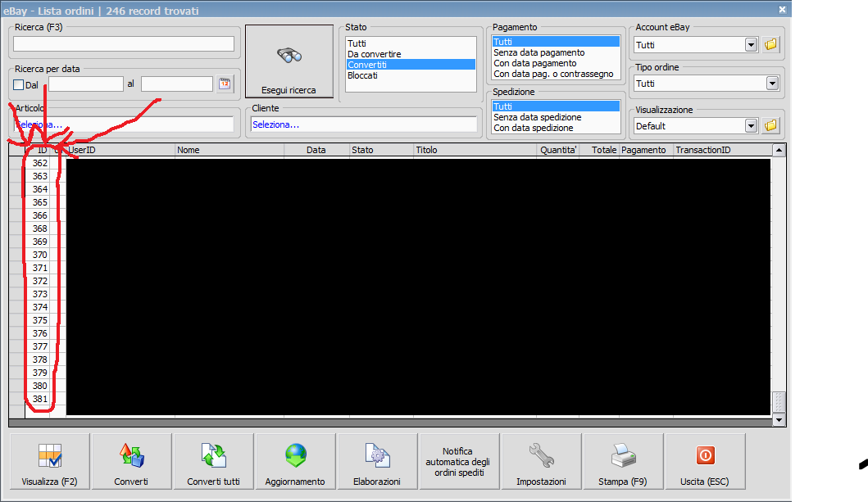
Task: Sort by Titolo column header
Action: (475, 150)
